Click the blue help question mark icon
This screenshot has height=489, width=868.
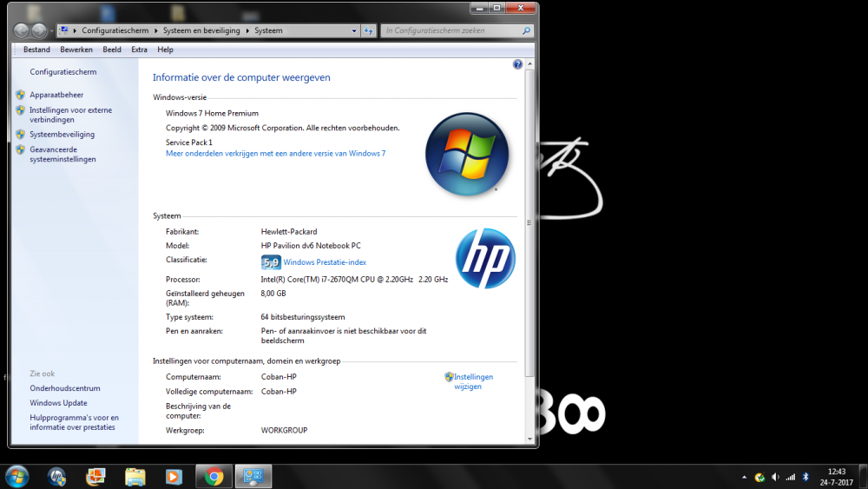[517, 64]
